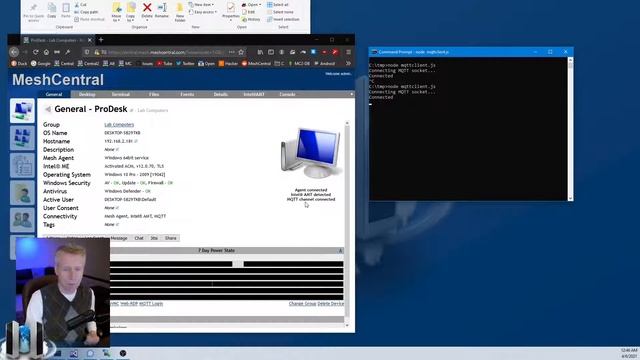
Task: Open a new browser tab with plus
Action: 101,40
